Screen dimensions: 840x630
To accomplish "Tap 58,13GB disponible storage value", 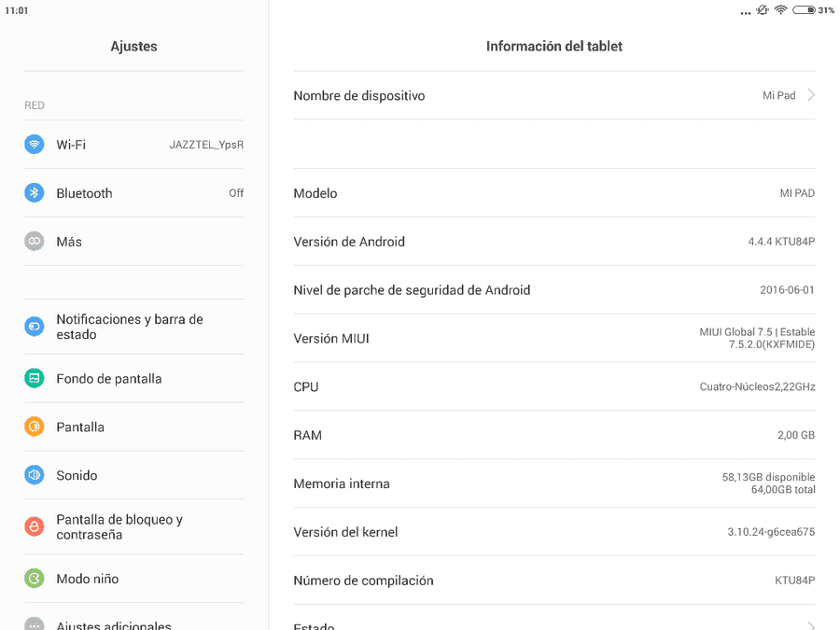I will click(768, 477).
